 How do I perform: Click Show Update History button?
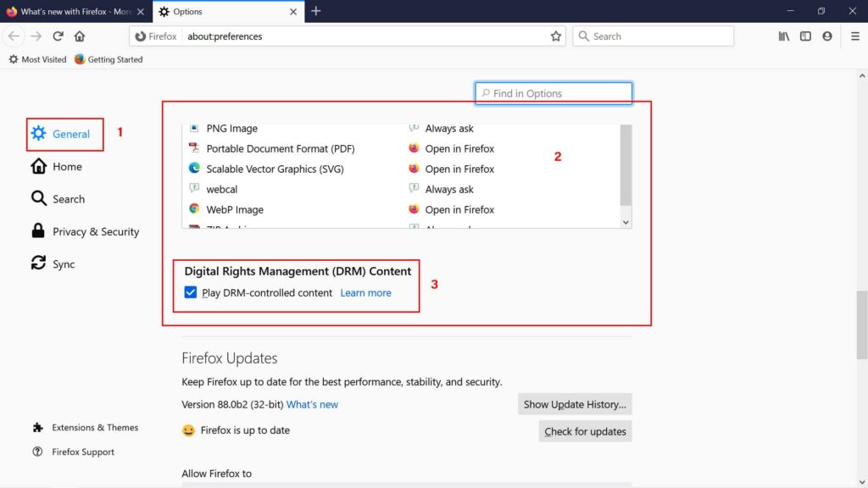coord(575,404)
